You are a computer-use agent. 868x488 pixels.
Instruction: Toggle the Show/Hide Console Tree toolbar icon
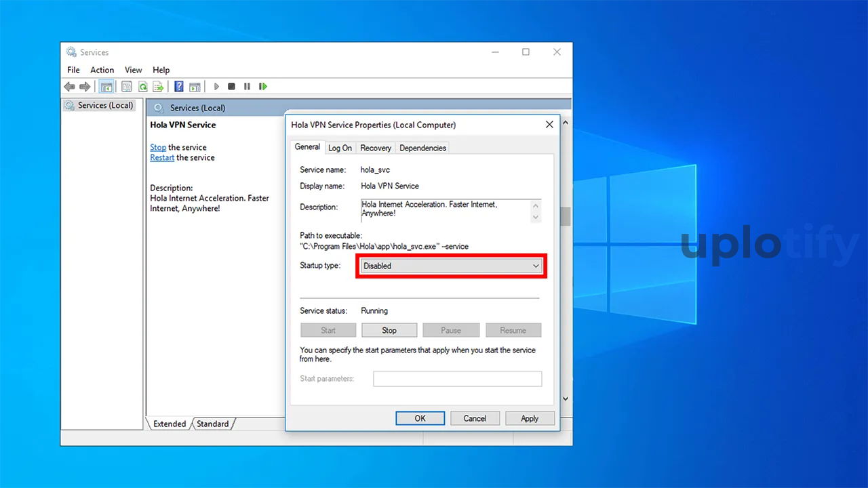click(x=106, y=87)
